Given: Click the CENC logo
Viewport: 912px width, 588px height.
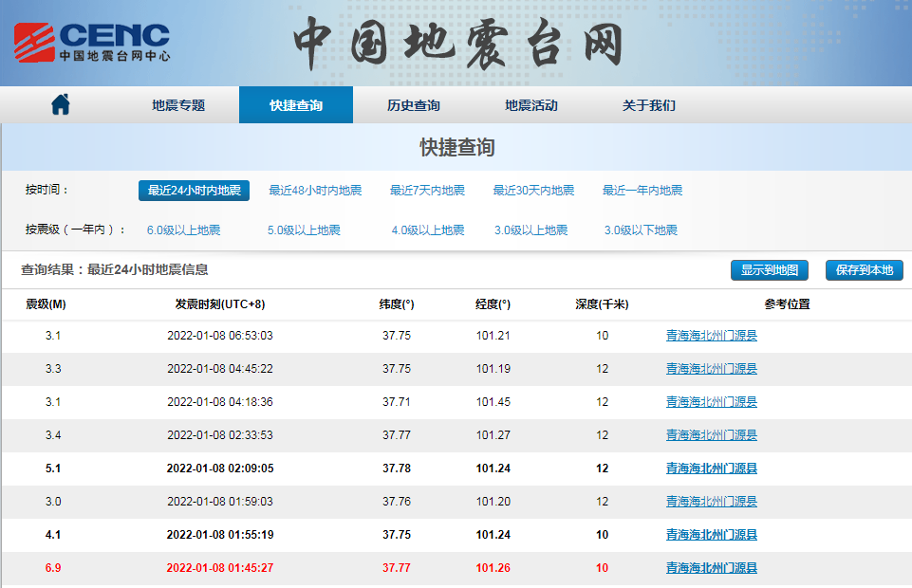Looking at the screenshot, I should click(92, 43).
